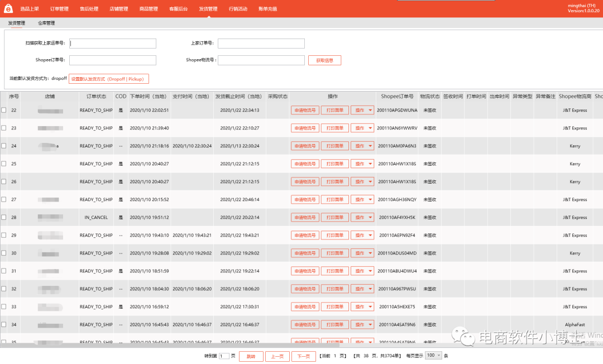Select the IN_CANCEL status cell

click(x=96, y=218)
